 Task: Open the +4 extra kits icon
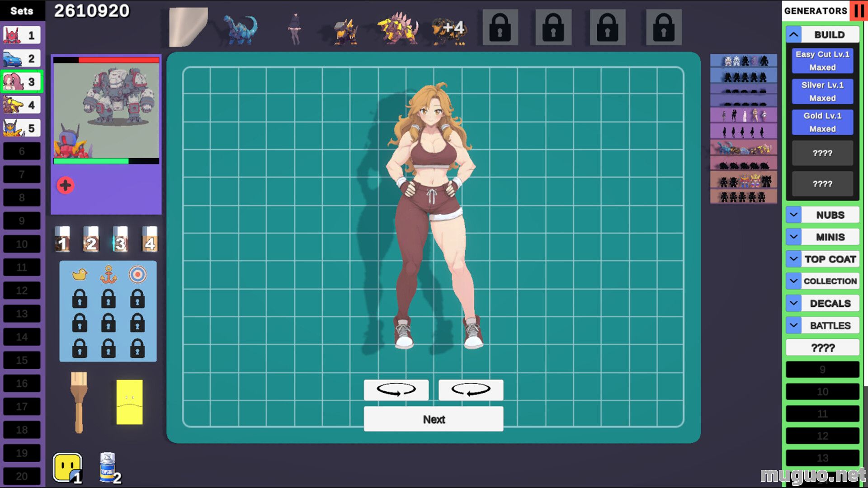448,30
